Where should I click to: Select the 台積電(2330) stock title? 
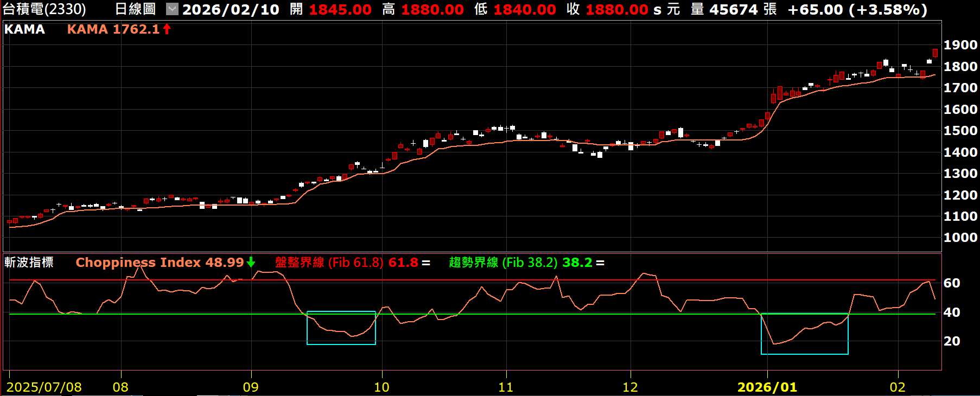coord(44,9)
